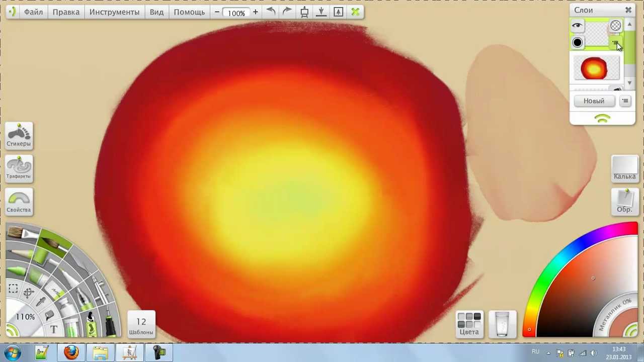Select the dashed-square Selection tool

point(13,289)
